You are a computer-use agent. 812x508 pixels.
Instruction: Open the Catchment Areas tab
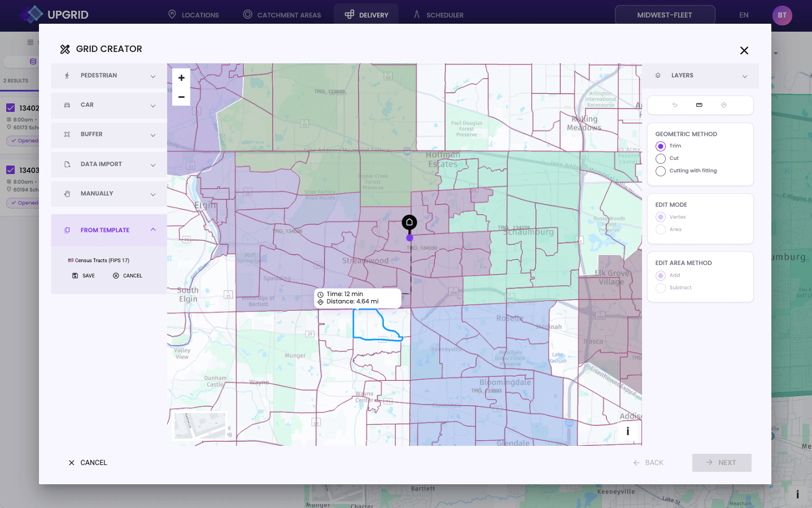(282, 15)
